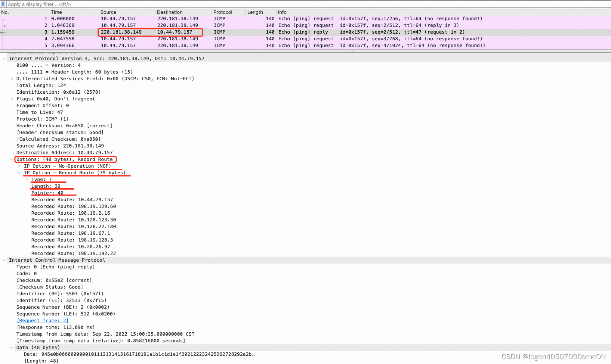
Task: Expand the Flags: 0x40 Don't fragment row
Action: click(12, 99)
